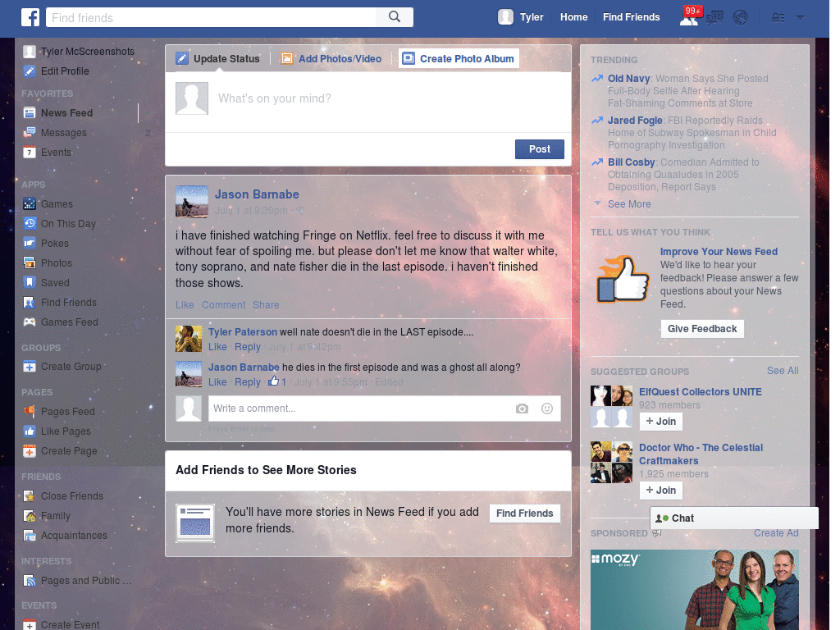Click Like under Jason Barnabe's post
The width and height of the screenshot is (840, 630).
(x=185, y=305)
